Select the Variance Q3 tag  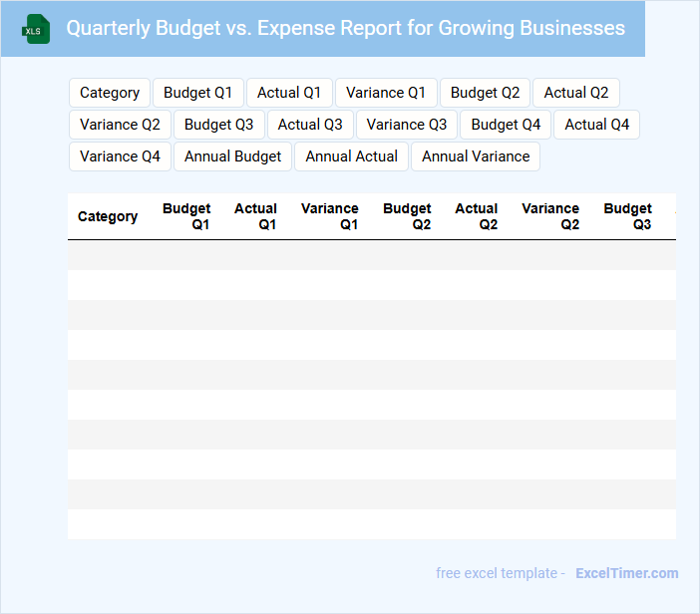[407, 125]
